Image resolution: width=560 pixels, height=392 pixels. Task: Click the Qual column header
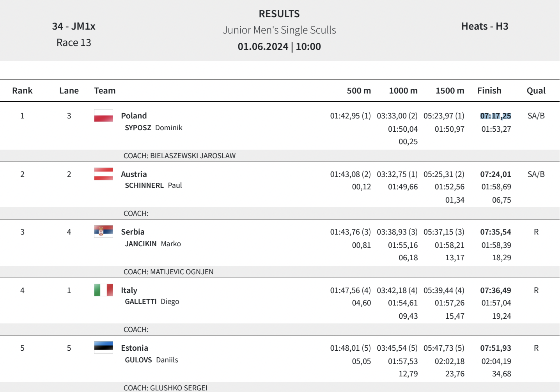pos(536,91)
